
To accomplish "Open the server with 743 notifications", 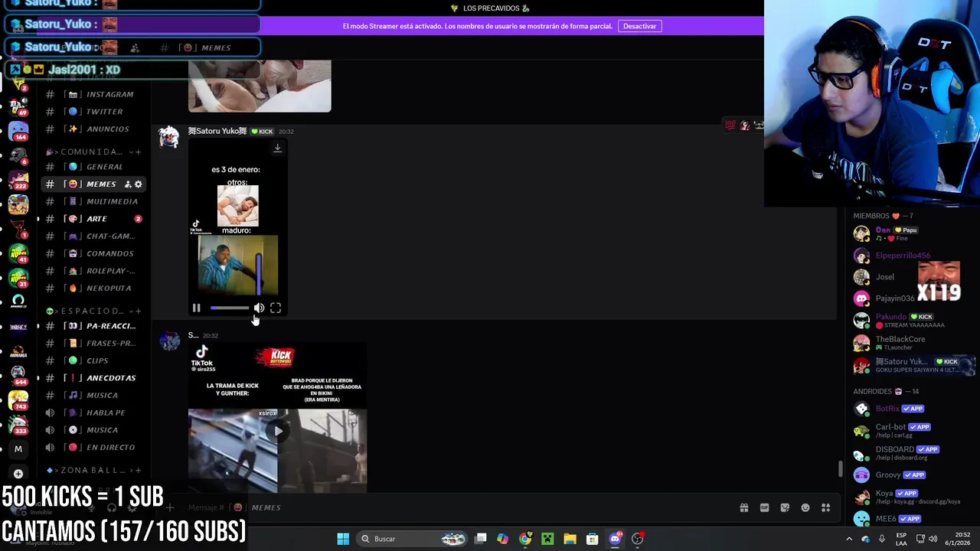I will (18, 400).
